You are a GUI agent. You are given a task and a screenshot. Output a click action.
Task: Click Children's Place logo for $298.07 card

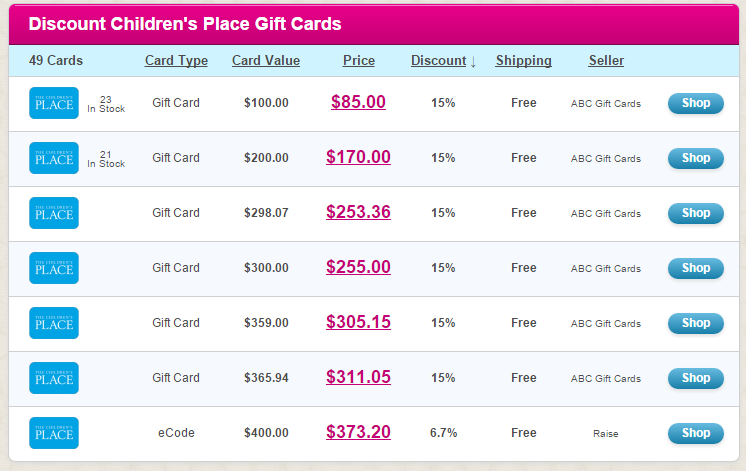point(54,213)
